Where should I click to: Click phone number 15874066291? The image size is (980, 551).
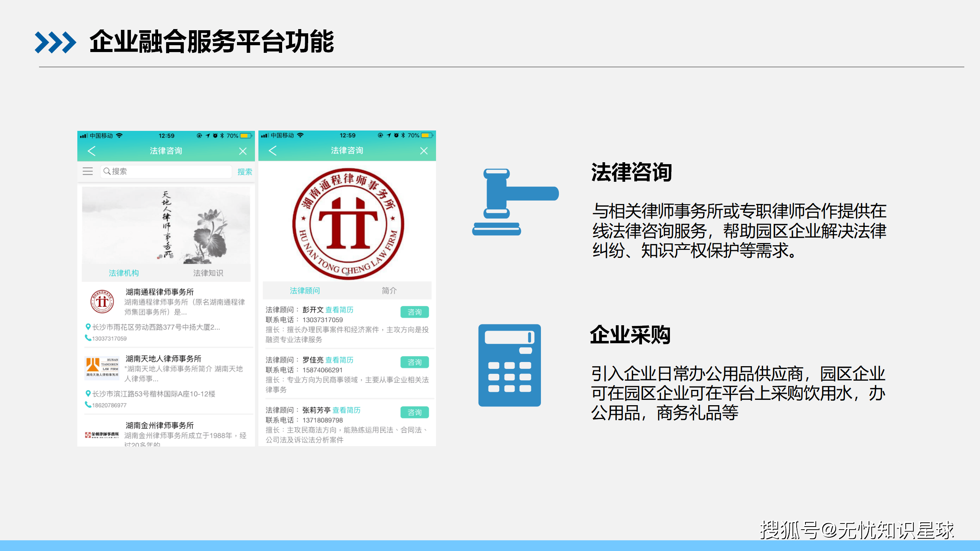coord(322,370)
